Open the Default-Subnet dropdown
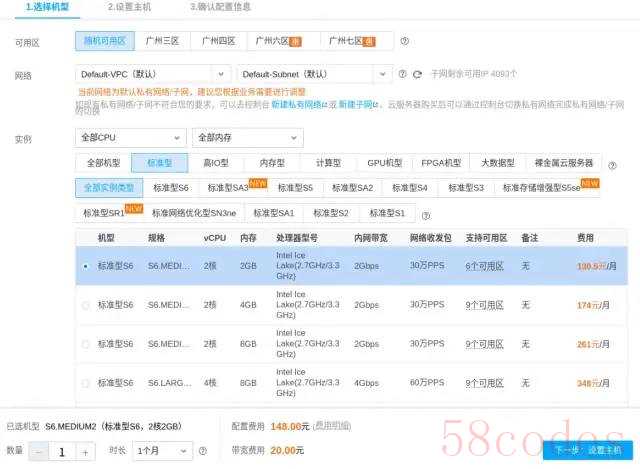640x469 pixels. [x=315, y=74]
